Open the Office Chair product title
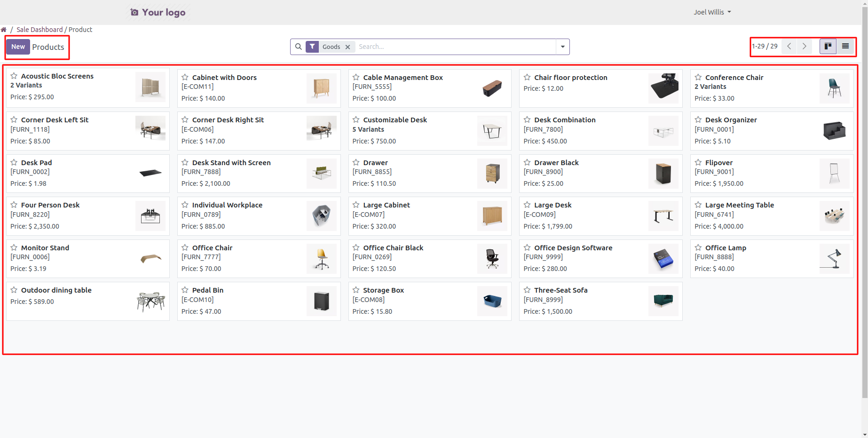 (x=212, y=248)
